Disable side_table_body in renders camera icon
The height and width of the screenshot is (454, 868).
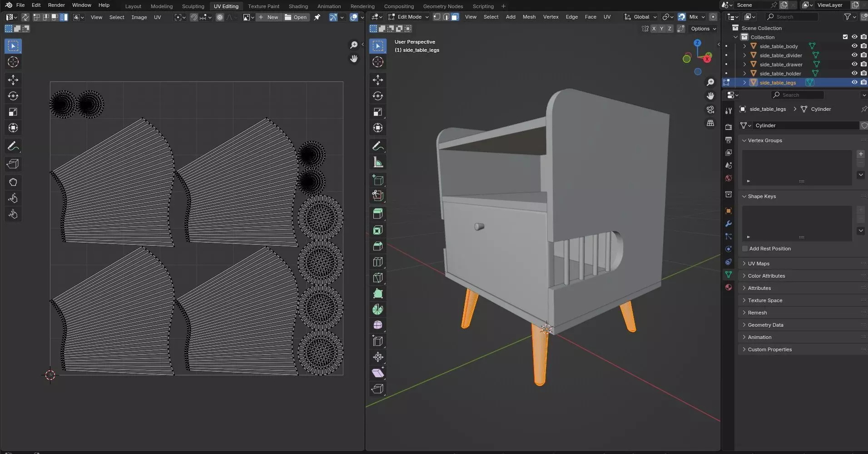[863, 46]
